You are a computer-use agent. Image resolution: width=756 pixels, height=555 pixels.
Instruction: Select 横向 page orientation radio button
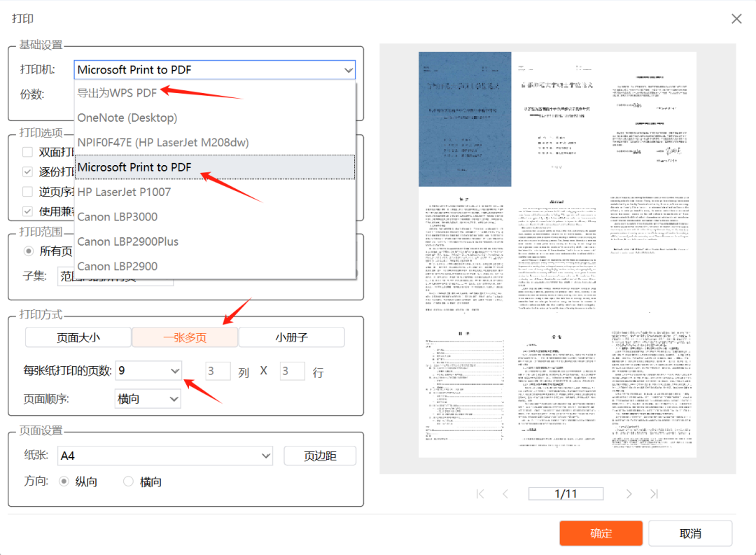[x=128, y=482]
